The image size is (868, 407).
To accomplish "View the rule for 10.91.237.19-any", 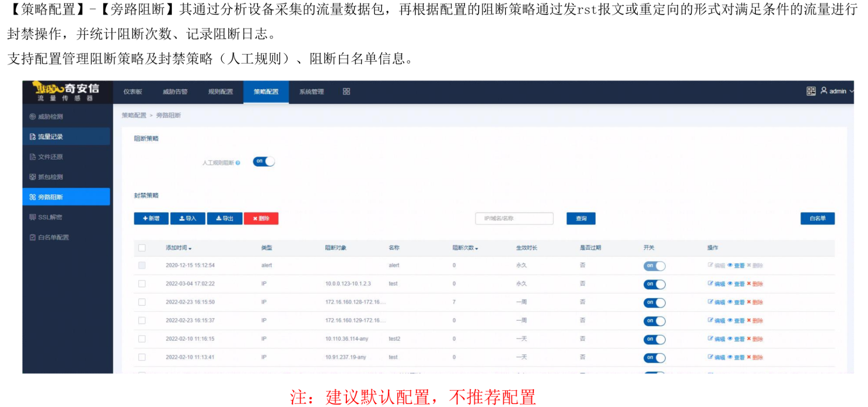I will pyautogui.click(x=736, y=357).
